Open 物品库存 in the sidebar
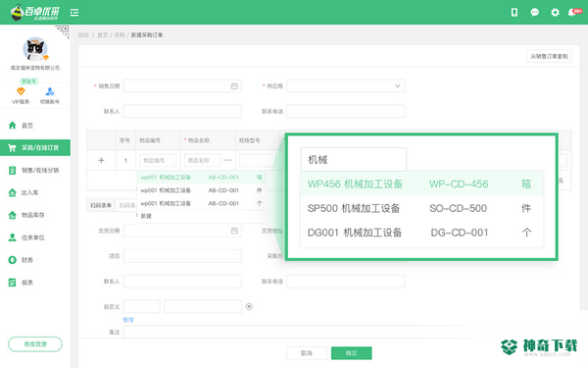The height and width of the screenshot is (368, 588). click(x=35, y=215)
